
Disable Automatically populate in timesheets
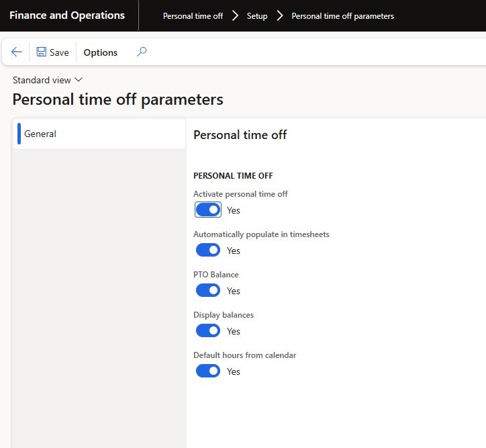pos(208,251)
